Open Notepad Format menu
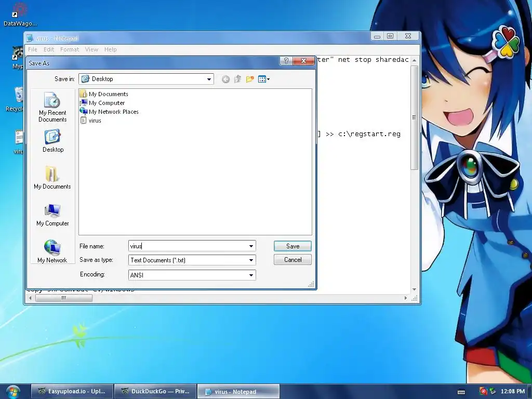 70,49
